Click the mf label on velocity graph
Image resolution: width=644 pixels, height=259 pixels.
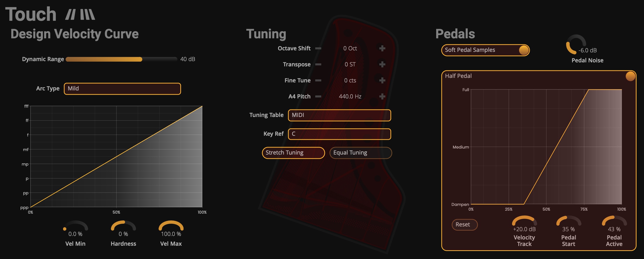tap(26, 150)
